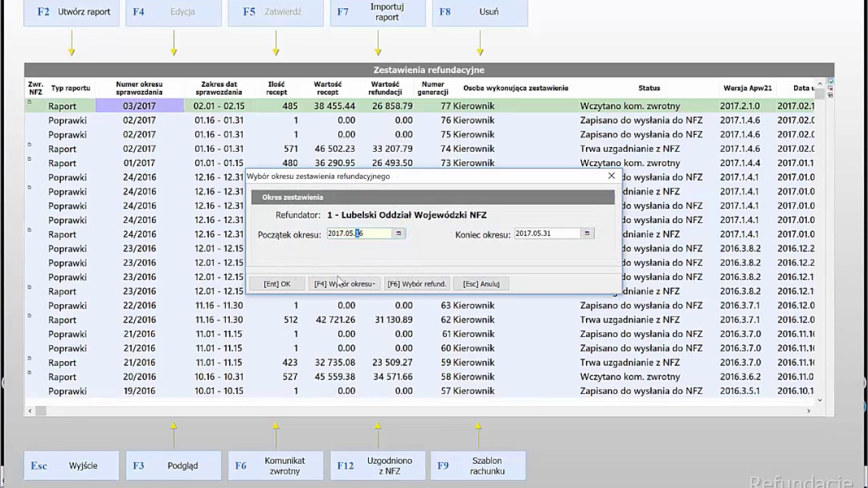Screen dimensions: 868x488
Task: Click the F4 Edycja button
Action: coord(174,12)
